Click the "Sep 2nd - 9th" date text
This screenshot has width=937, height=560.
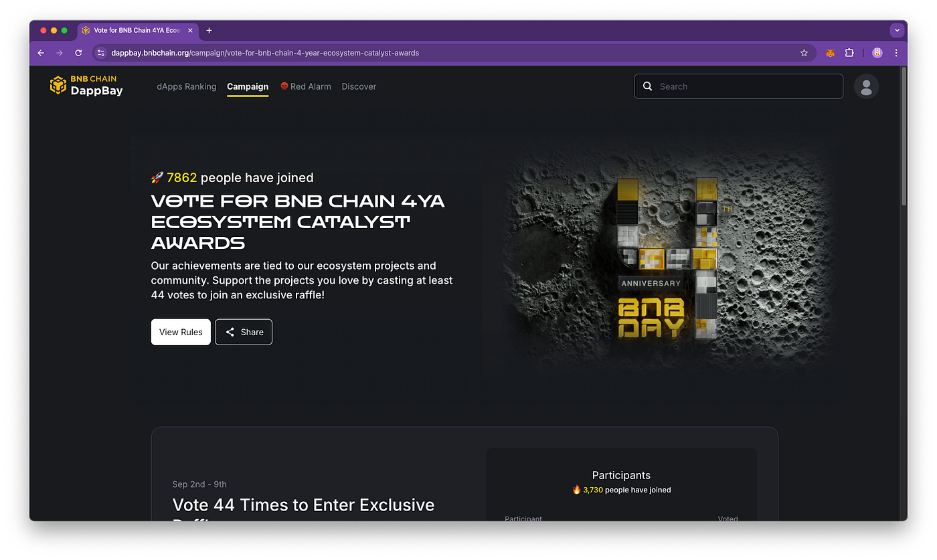click(x=199, y=484)
